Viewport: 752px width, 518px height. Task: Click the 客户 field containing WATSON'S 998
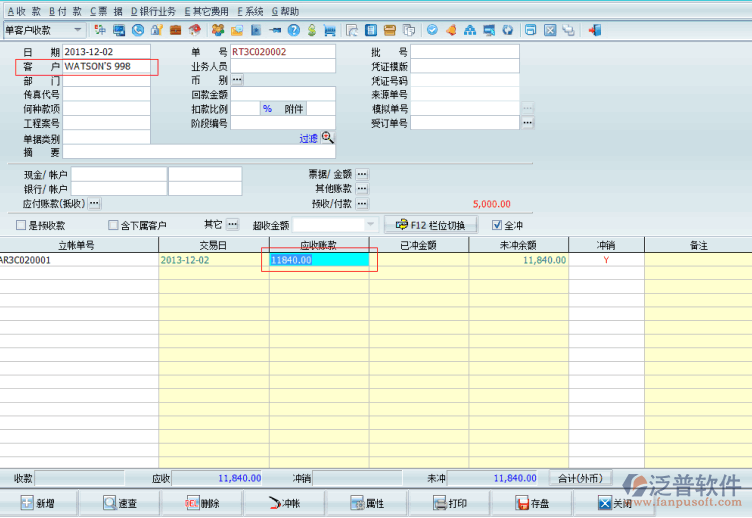[x=110, y=67]
